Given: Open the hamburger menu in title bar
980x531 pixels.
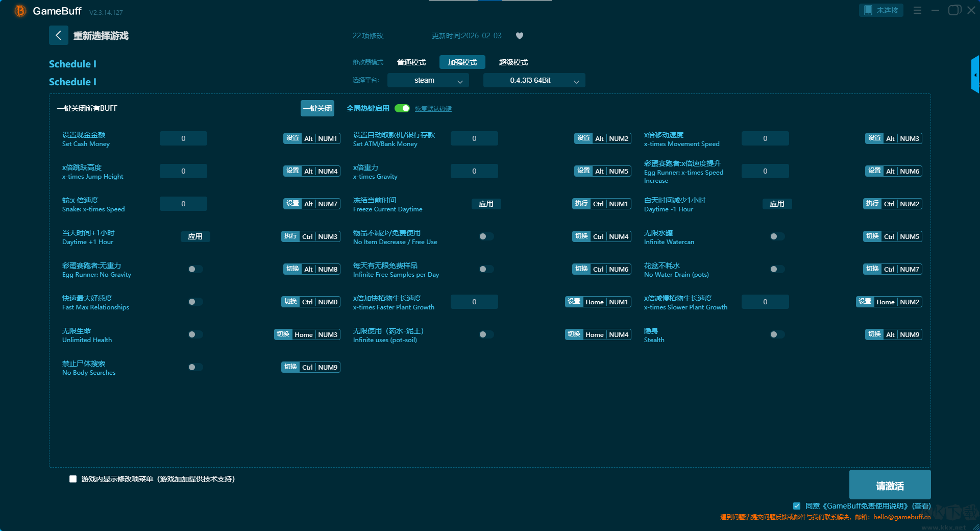Looking at the screenshot, I should 917,10.
